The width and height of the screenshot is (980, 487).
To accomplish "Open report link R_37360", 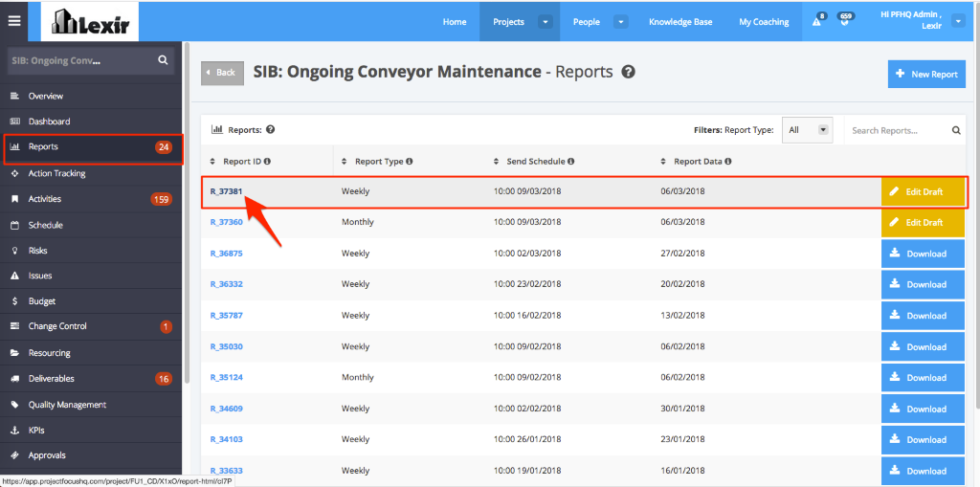I will (x=226, y=222).
